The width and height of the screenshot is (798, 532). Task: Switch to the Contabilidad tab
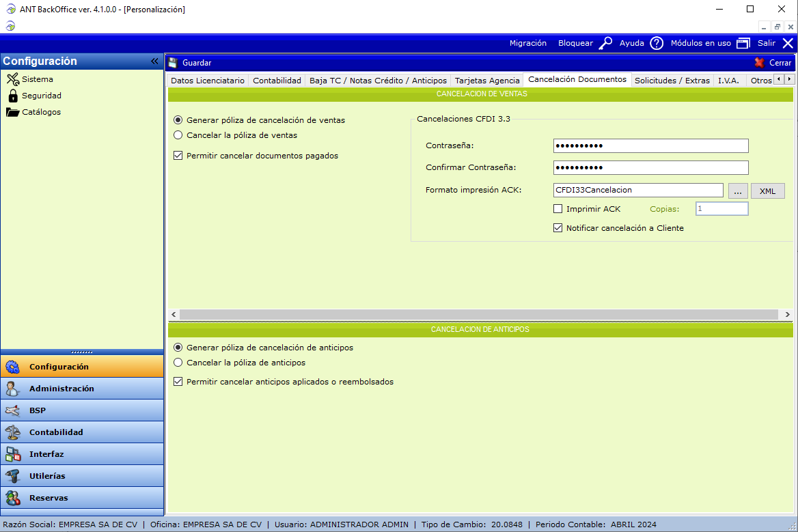[277, 81]
